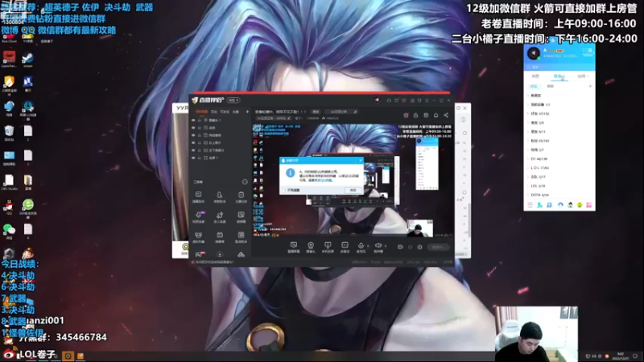Toggle lock on the 摄像头 1 source
The height and width of the screenshot is (362, 644).
click(200, 120)
